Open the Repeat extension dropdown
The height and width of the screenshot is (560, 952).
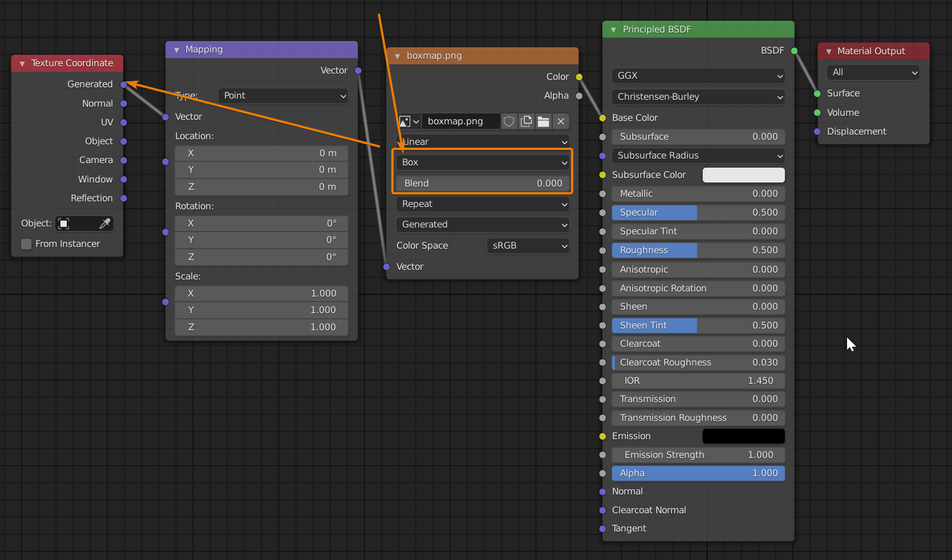(482, 204)
